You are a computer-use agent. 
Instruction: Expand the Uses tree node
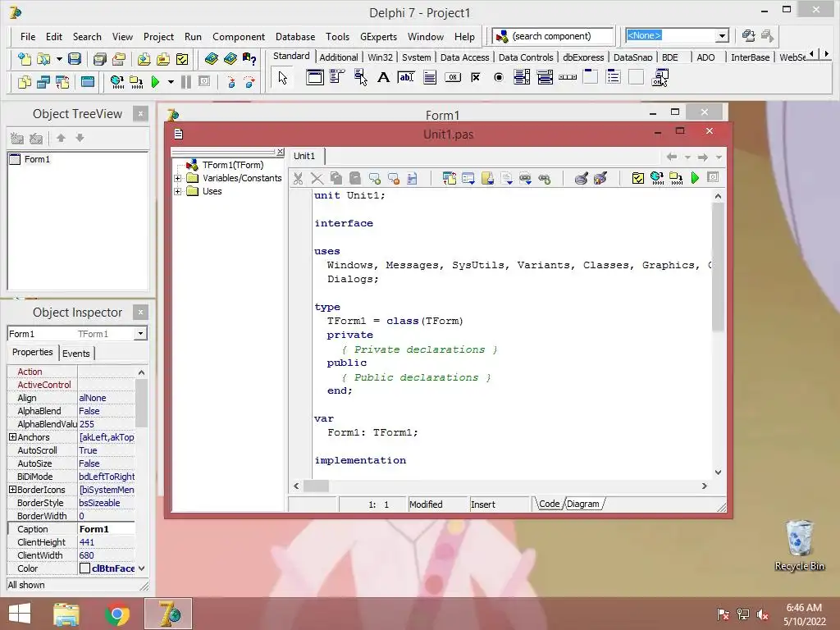[x=178, y=191]
